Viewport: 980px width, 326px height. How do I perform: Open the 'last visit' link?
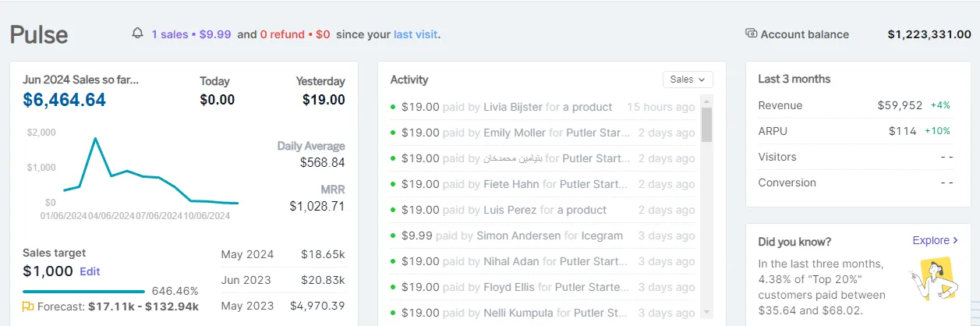(415, 34)
